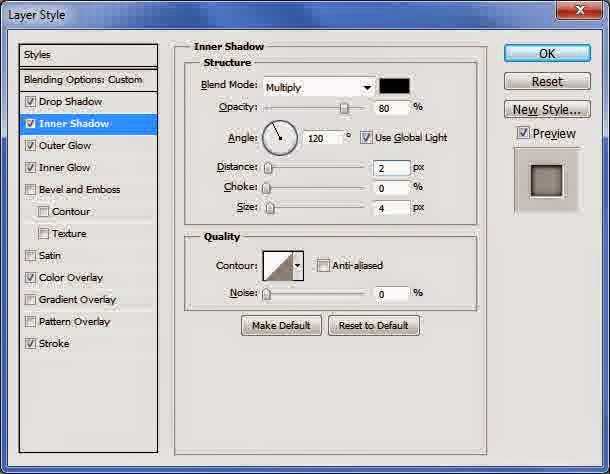Click the Choke slider handle
Image resolution: width=610 pixels, height=474 pixels.
click(266, 188)
